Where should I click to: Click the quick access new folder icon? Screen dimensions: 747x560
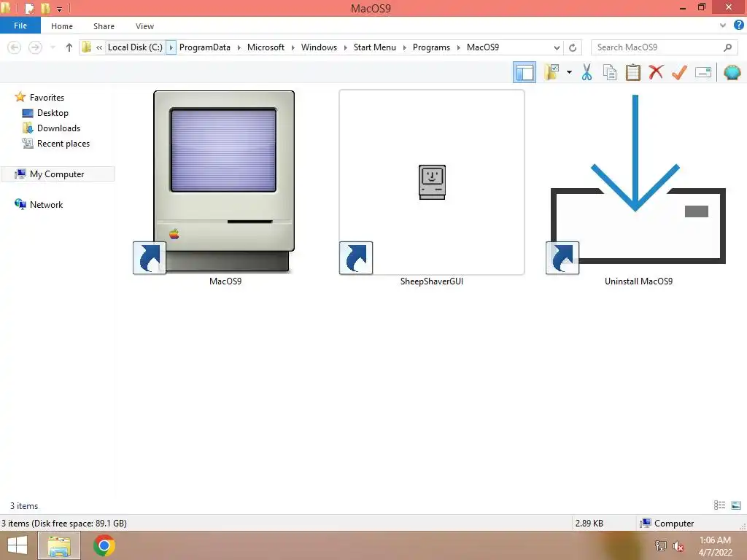[x=45, y=8]
